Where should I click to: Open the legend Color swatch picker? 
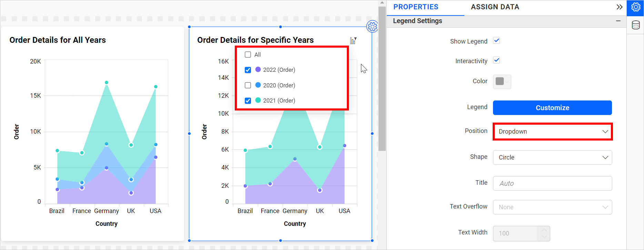click(502, 81)
